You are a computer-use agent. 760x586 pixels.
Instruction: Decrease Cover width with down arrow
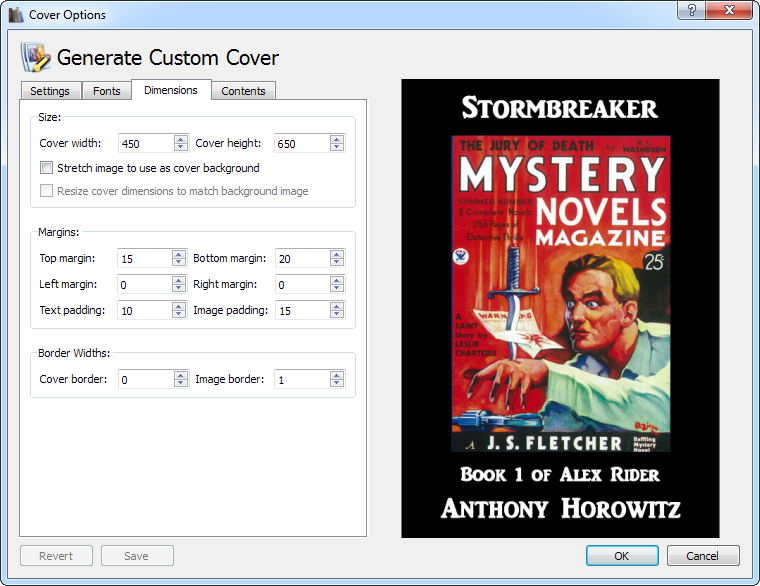[181, 147]
